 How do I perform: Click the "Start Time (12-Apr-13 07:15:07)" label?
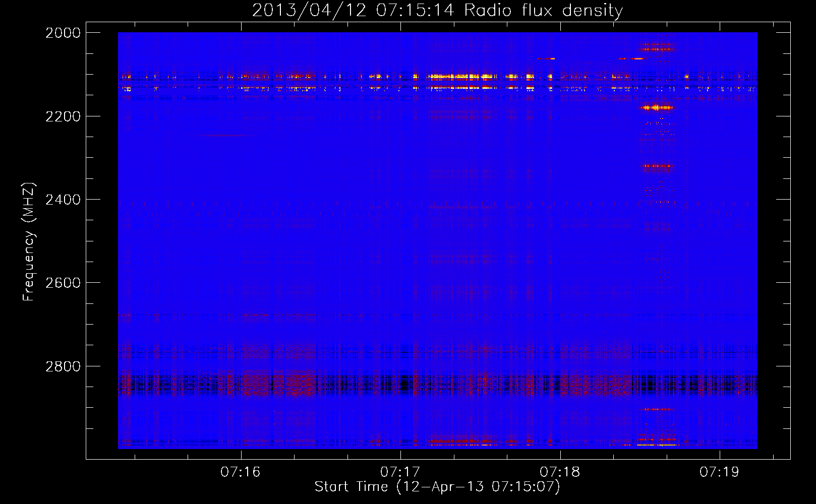click(x=437, y=487)
